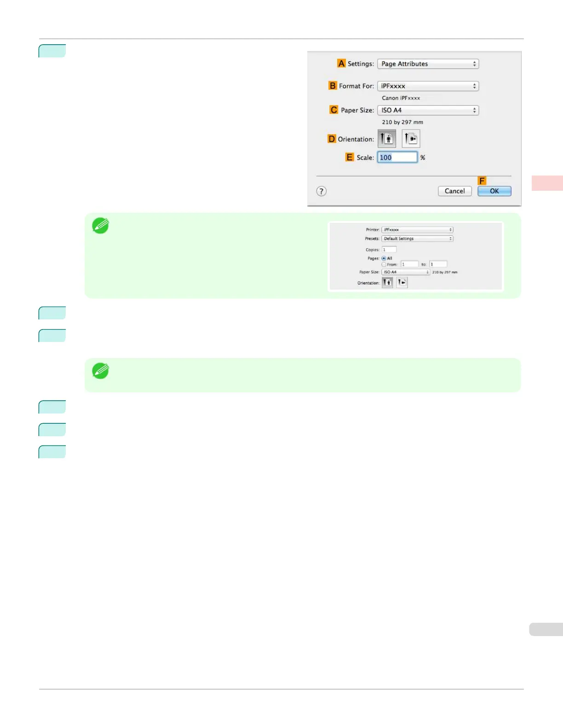The image size is (563, 728).
Task: Open the Paper Size ISO A4 dropdown
Action: (428, 110)
